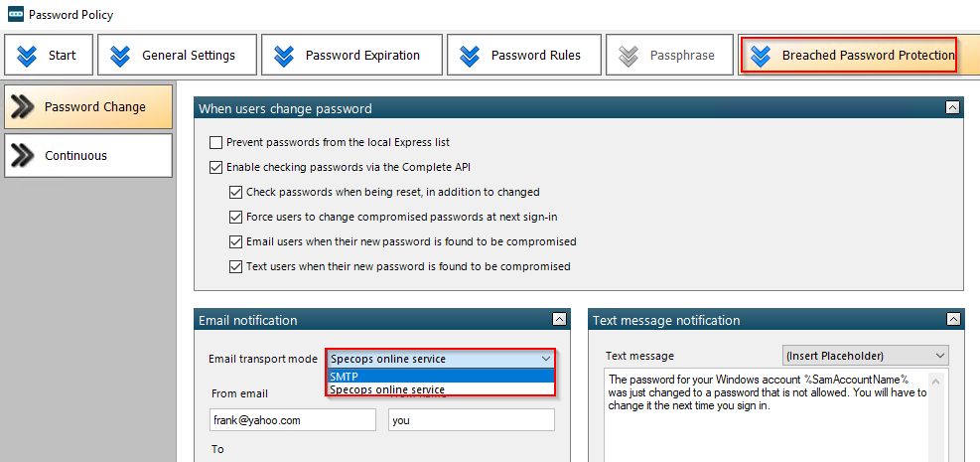980x462 pixels.
Task: Collapse the Email notification panel
Action: [x=559, y=320]
